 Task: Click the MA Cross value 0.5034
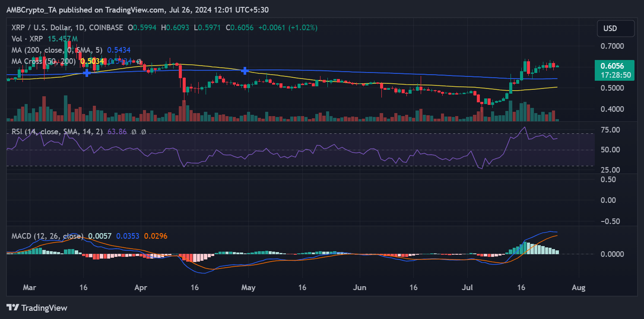(x=92, y=61)
